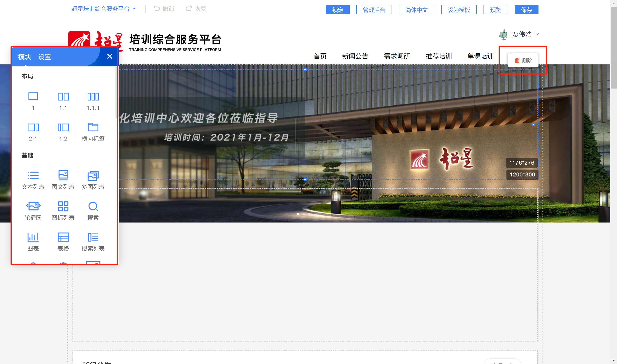Insert the table (表格) module
The height and width of the screenshot is (364, 617).
point(63,237)
